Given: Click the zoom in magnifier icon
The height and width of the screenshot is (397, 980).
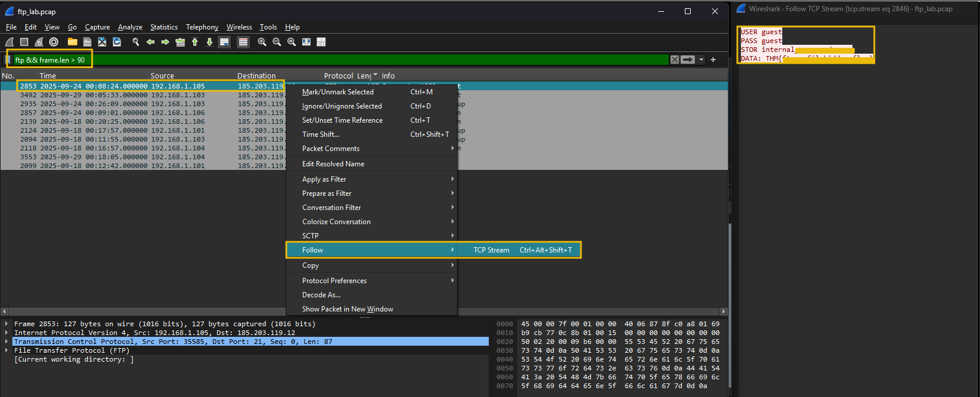Looking at the screenshot, I should pos(262,42).
